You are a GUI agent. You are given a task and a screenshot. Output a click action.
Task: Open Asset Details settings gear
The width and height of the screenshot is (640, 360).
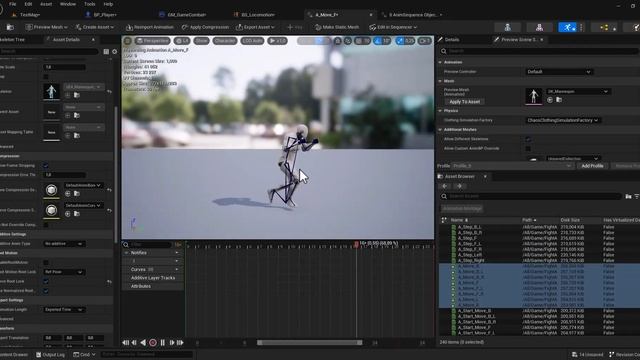[x=115, y=52]
